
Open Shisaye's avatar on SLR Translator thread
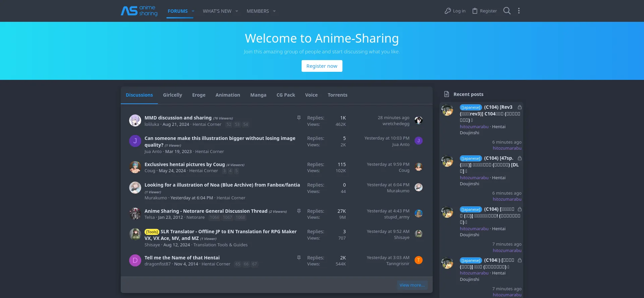[135, 234]
